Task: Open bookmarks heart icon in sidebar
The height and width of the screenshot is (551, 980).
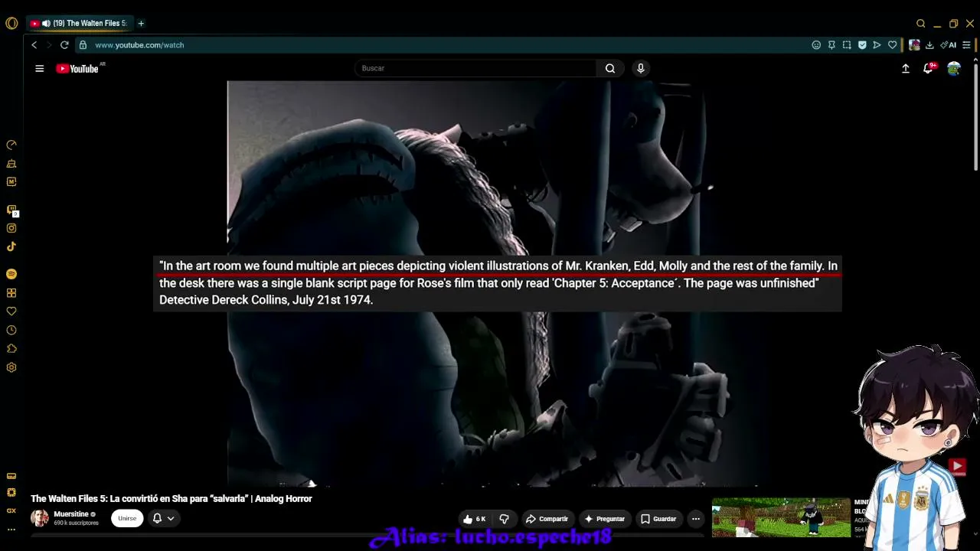Action: pyautogui.click(x=11, y=311)
